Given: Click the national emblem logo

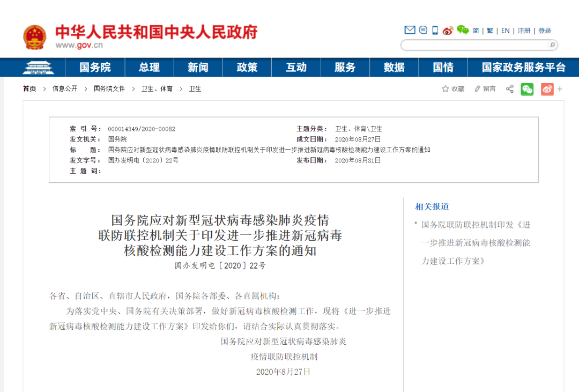Looking at the screenshot, I should tap(35, 36).
